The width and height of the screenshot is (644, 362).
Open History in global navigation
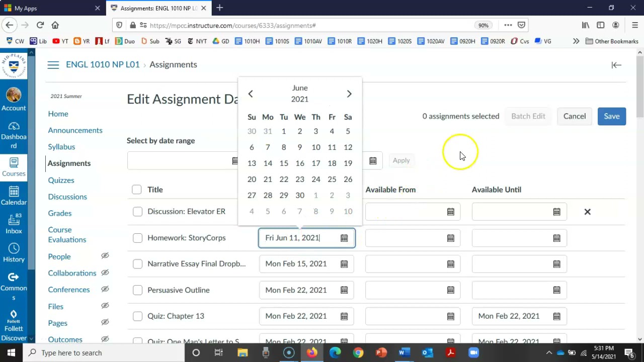point(14,252)
